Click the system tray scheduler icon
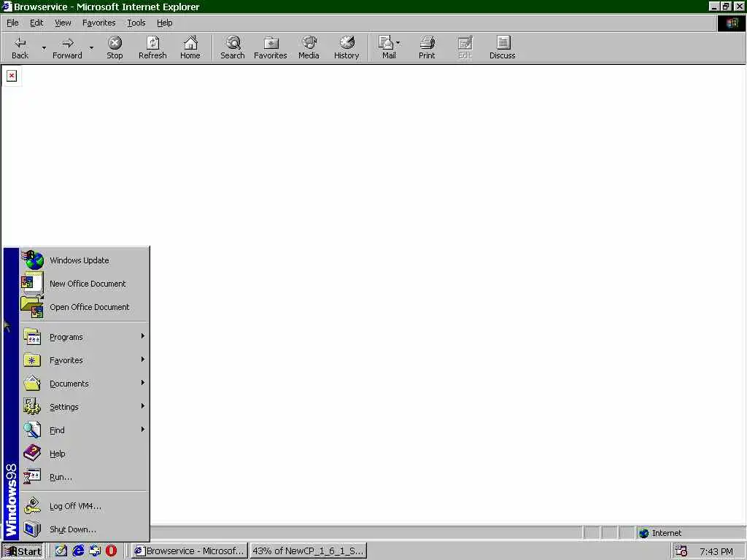This screenshot has width=747, height=560. point(681,551)
